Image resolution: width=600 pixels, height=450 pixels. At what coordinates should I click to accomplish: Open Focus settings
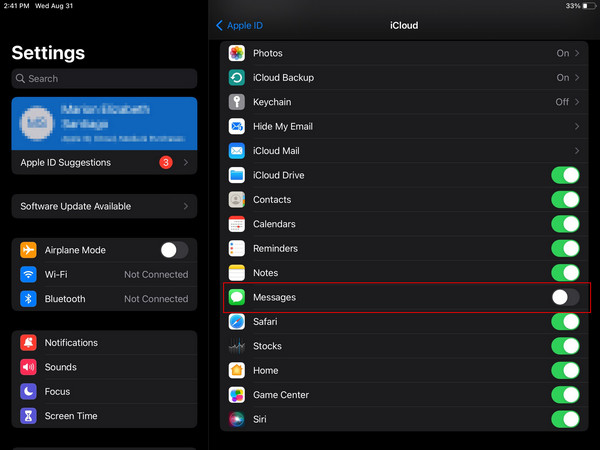click(104, 391)
